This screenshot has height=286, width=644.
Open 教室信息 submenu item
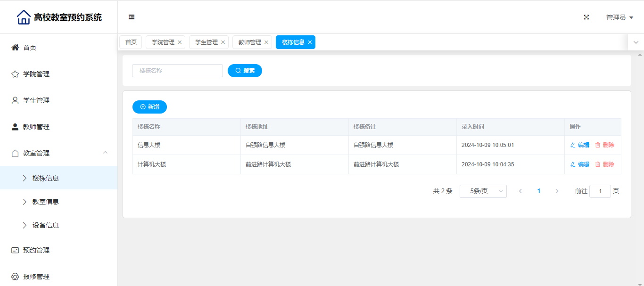(x=46, y=202)
